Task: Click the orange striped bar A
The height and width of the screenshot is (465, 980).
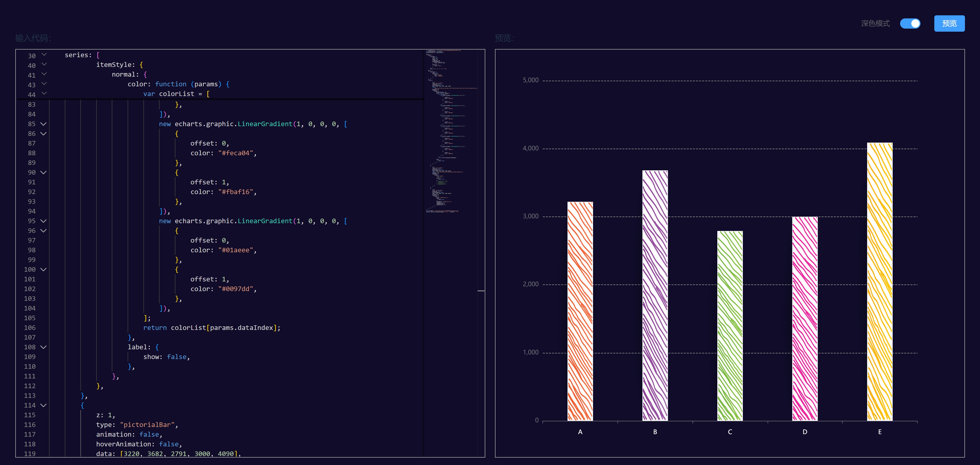Action: 580,311
